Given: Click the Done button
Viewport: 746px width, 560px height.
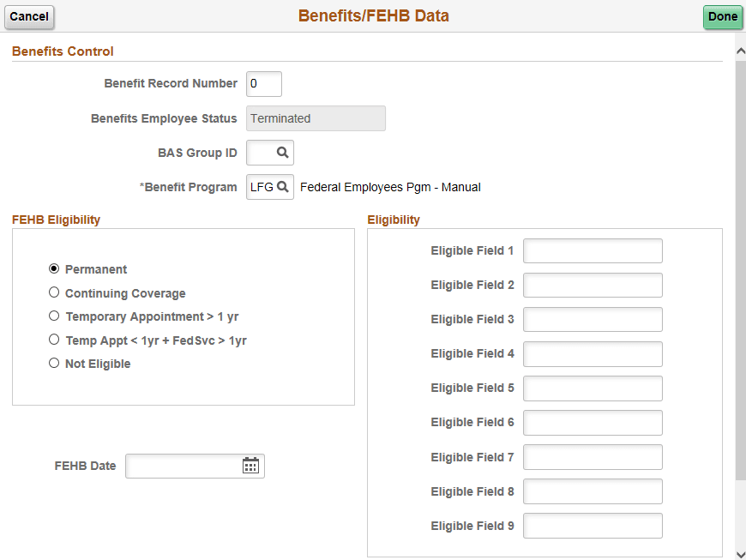Looking at the screenshot, I should click(x=723, y=16).
